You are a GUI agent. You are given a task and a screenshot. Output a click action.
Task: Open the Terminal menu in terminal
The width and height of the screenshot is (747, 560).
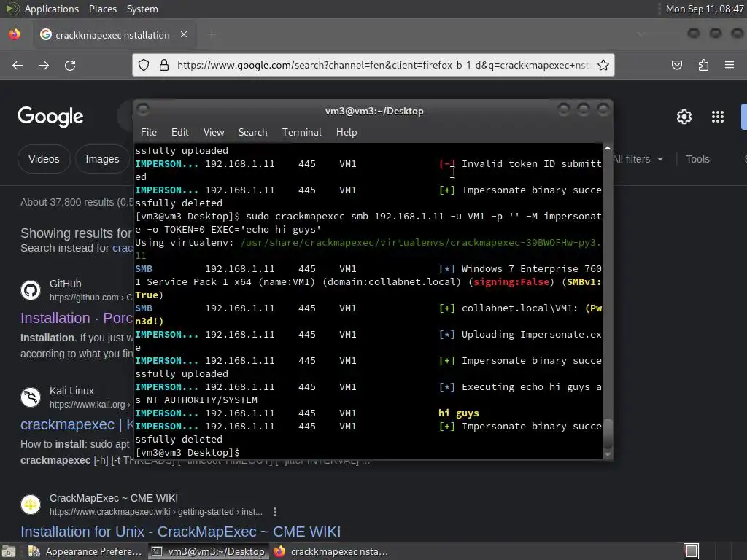[x=301, y=133]
